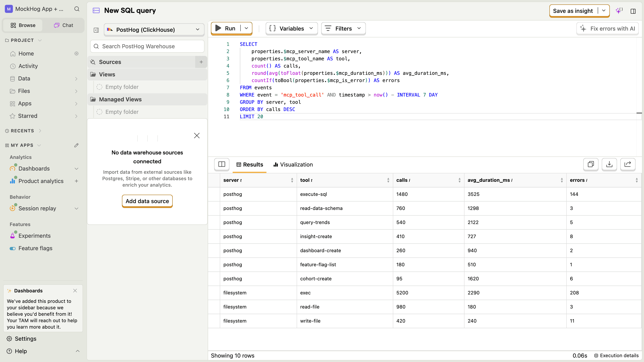Add Product analytics with plus icon
The height and width of the screenshot is (362, 644).
tap(76, 181)
